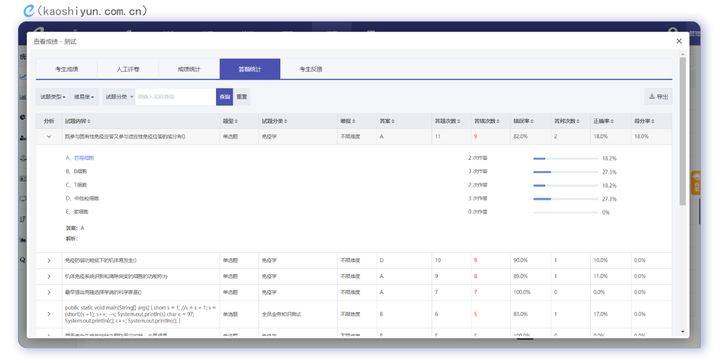720x363 pixels.
Task: Click the option D answer text line
Action: point(82,199)
